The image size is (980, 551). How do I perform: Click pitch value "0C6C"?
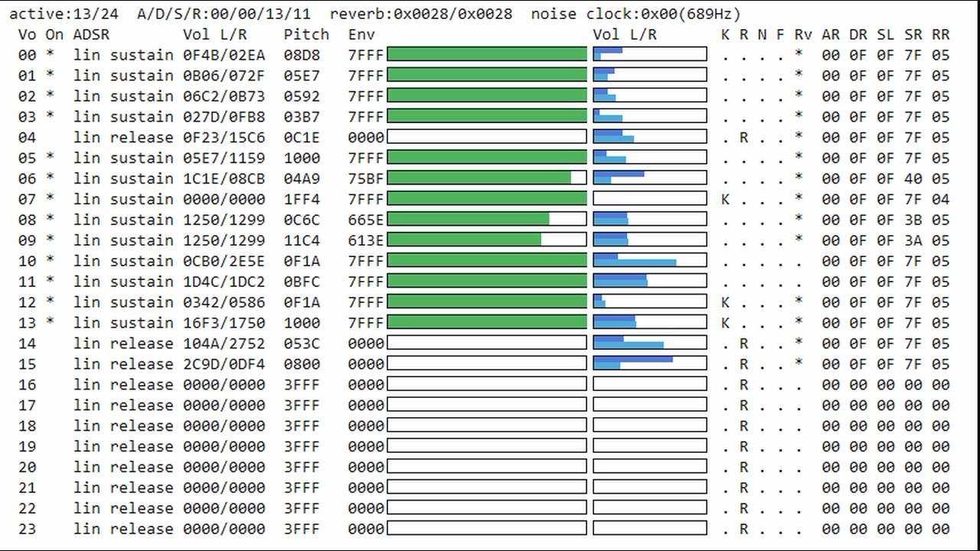coord(302,220)
